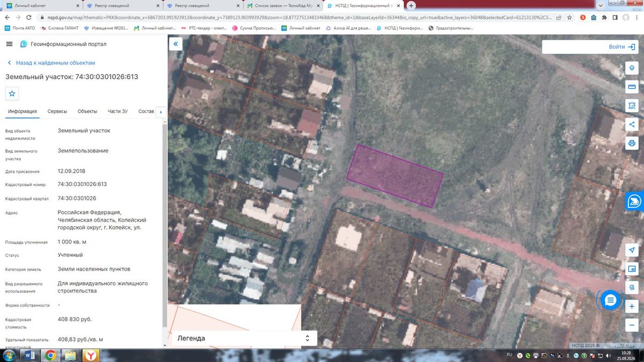Switch to the Список заявок — ТехноКад browser tab
The image size is (644, 362).
tap(283, 6)
